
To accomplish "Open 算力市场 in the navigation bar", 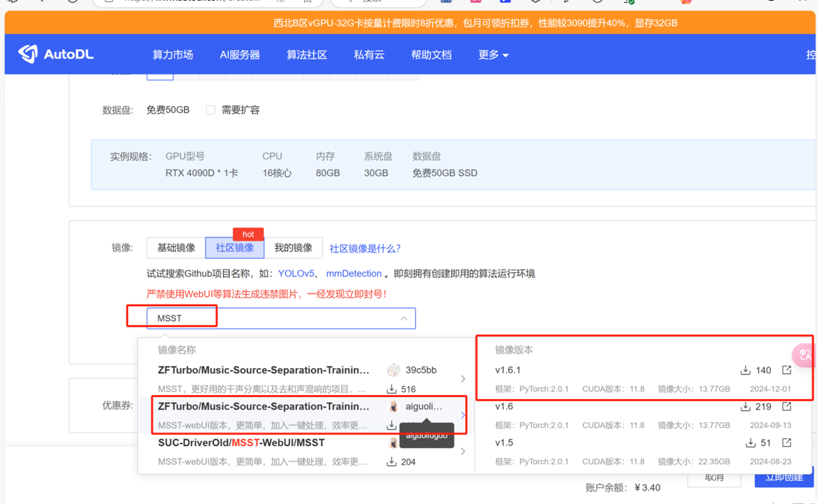I will (173, 55).
